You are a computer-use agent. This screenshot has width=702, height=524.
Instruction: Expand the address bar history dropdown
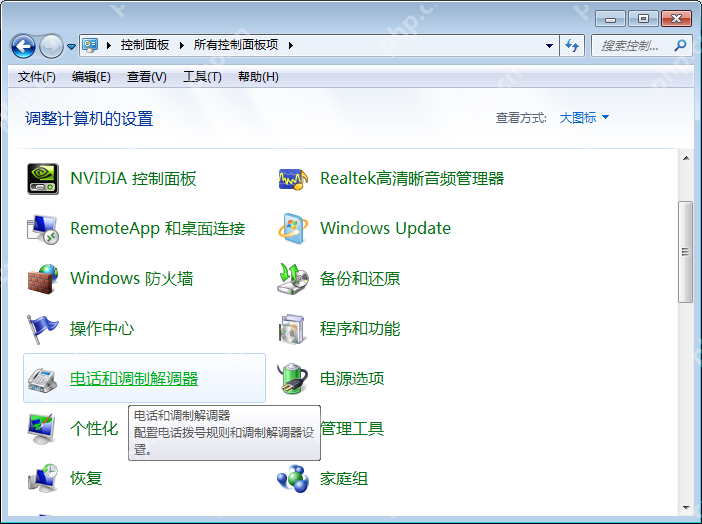point(549,46)
